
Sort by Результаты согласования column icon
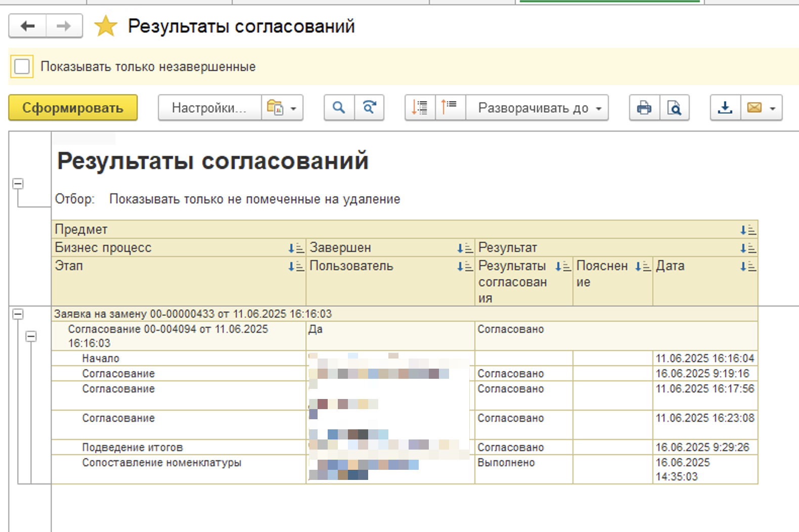tap(563, 267)
